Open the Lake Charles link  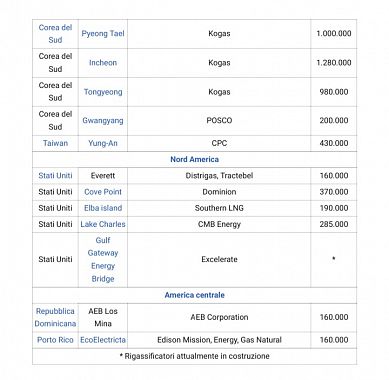(103, 224)
